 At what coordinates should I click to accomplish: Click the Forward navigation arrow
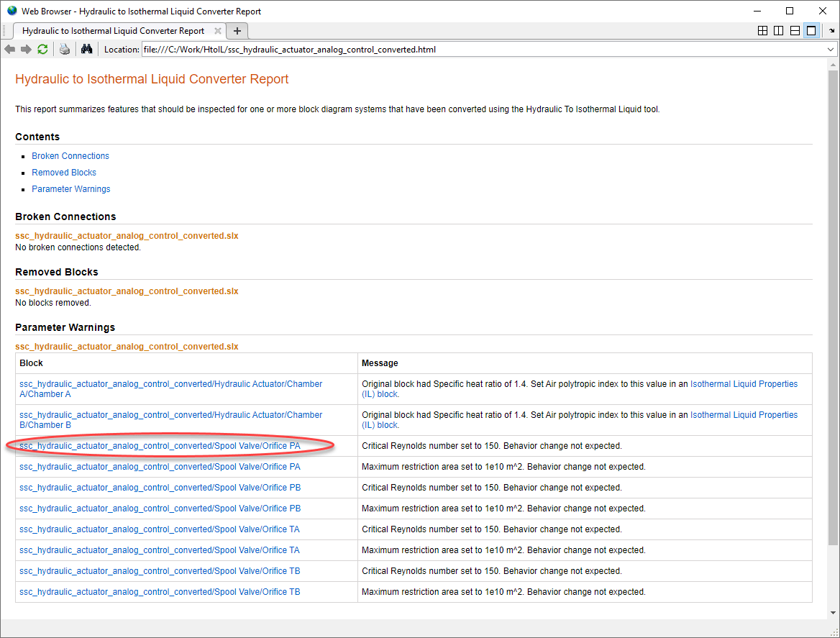[x=26, y=50]
